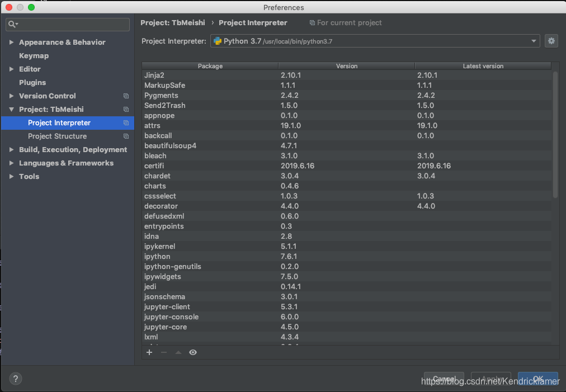The width and height of the screenshot is (566, 392).
Task: Select the decorator package row
Action: coord(347,206)
